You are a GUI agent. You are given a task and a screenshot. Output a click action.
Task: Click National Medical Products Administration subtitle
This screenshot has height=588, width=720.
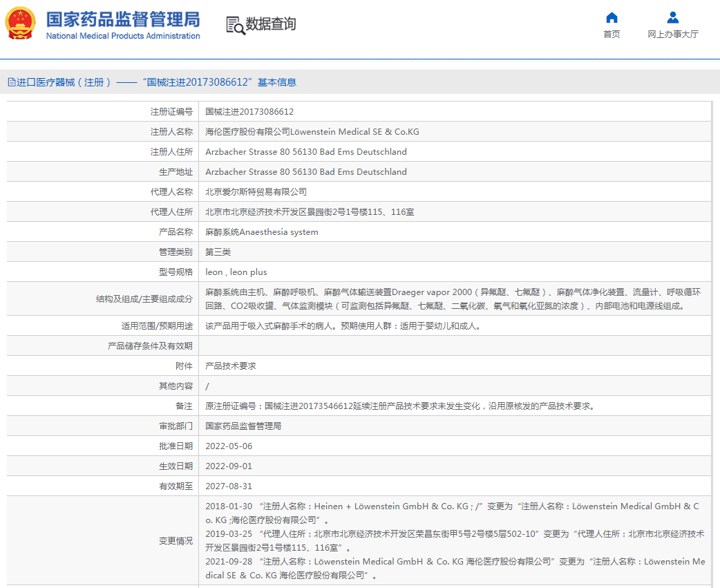tap(123, 36)
